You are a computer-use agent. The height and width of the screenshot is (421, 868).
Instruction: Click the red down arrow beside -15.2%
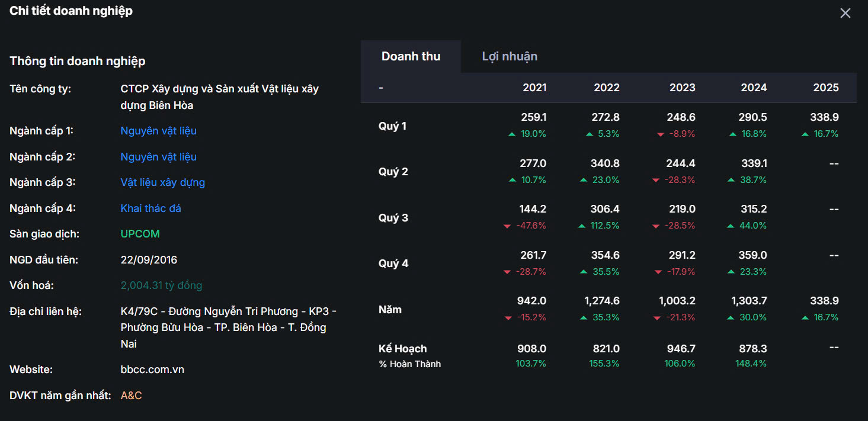(508, 318)
